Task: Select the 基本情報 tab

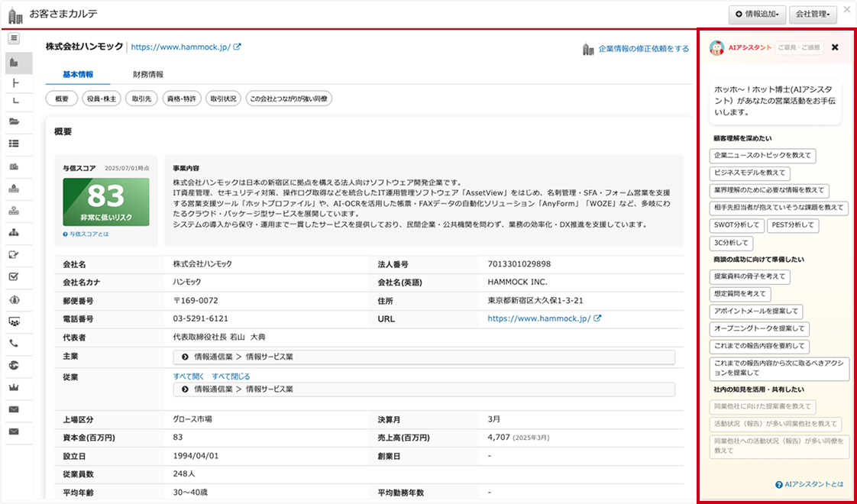Action: 78,75
